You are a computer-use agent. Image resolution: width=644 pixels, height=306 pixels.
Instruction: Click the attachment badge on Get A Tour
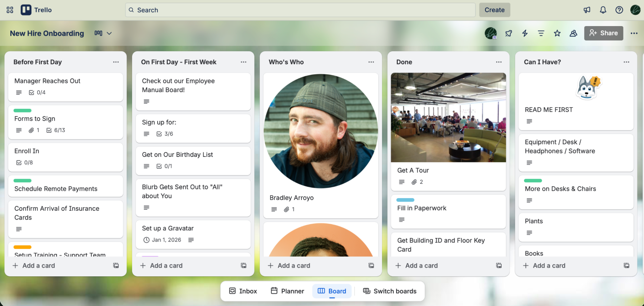click(x=417, y=182)
